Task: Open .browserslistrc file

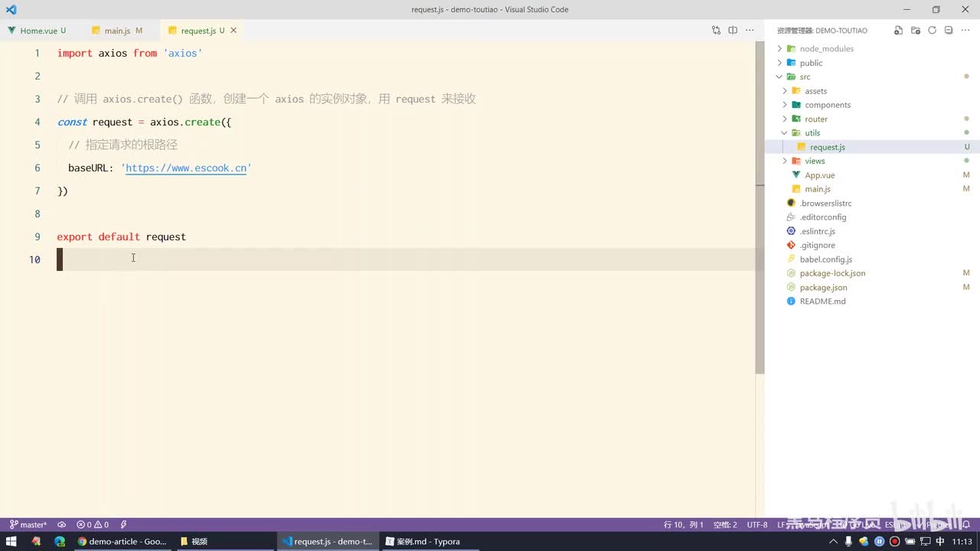Action: coord(872,203)
